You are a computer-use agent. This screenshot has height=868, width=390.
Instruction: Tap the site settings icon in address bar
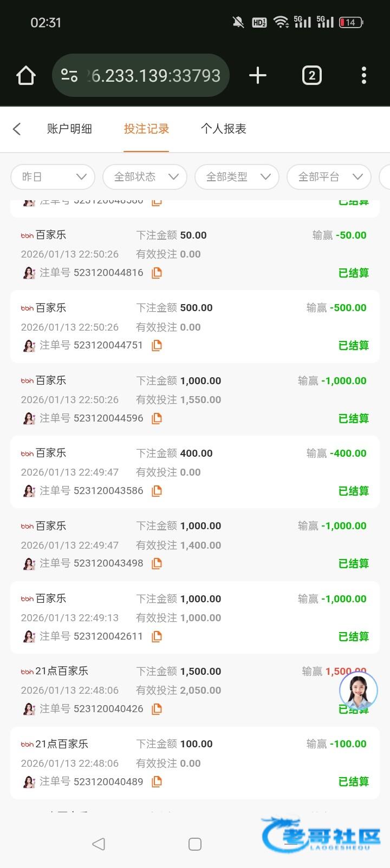click(x=69, y=75)
